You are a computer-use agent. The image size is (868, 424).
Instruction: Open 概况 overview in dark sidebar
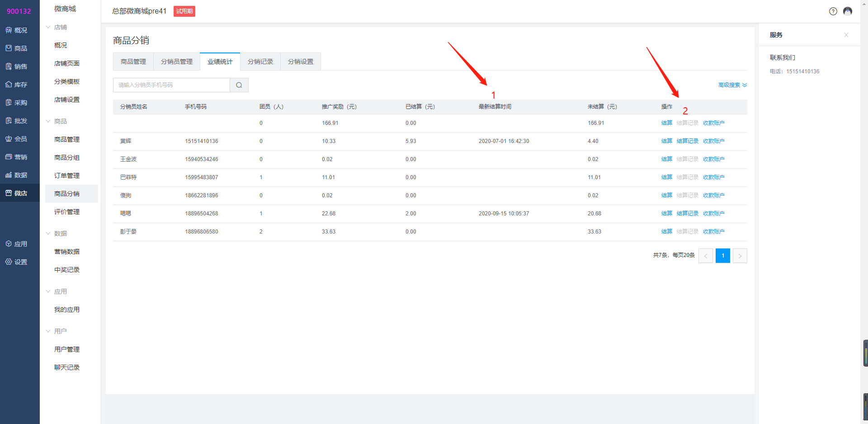(x=16, y=30)
